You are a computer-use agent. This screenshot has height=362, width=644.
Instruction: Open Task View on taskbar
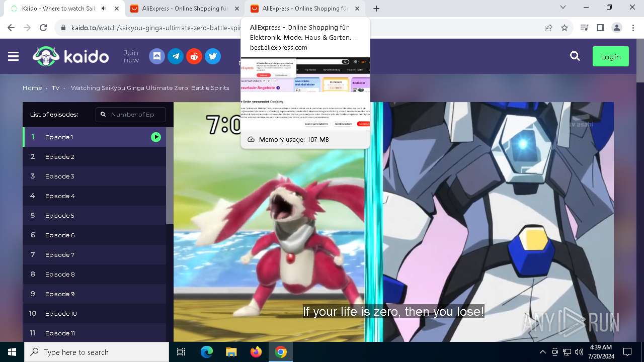click(x=181, y=352)
